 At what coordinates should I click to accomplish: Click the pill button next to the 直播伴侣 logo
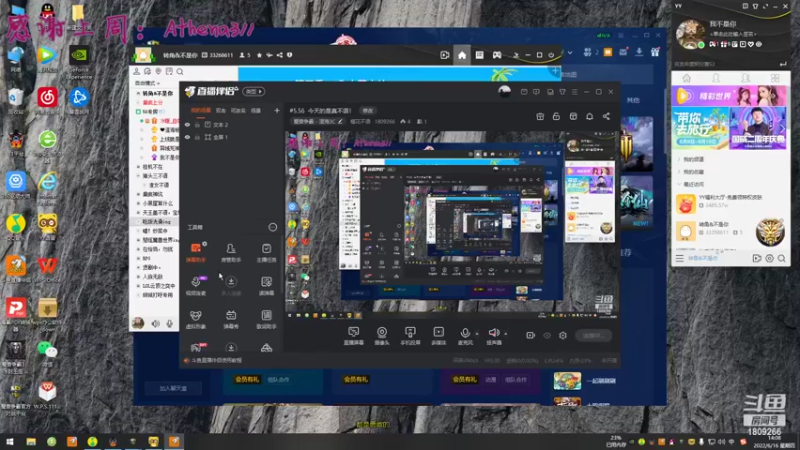pos(254,91)
